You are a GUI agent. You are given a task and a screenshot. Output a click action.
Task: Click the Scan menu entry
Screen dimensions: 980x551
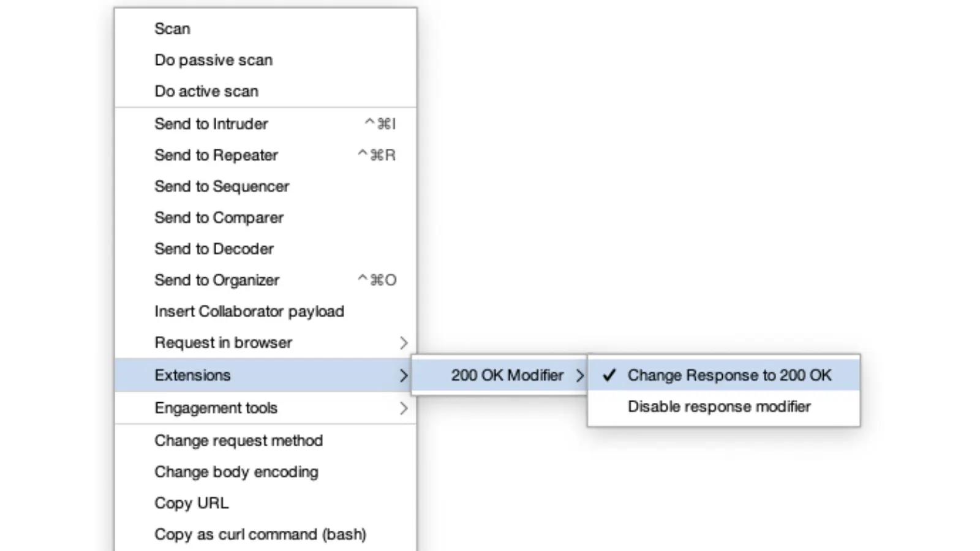(173, 29)
